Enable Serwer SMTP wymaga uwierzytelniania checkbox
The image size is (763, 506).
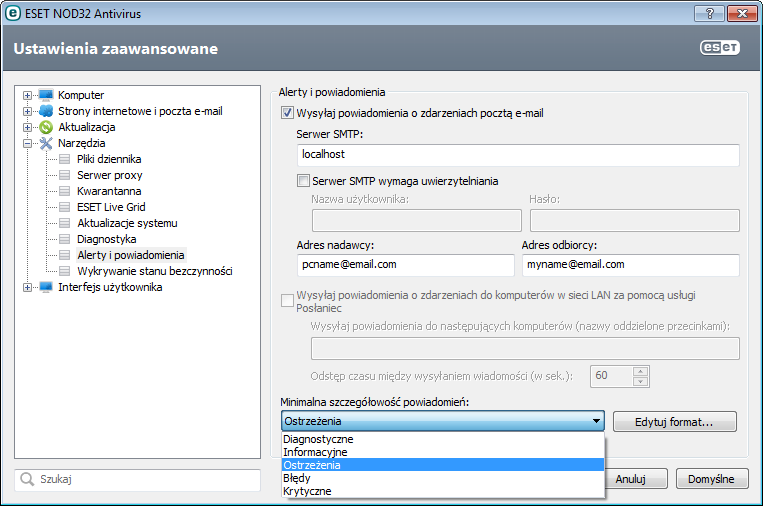(303, 181)
